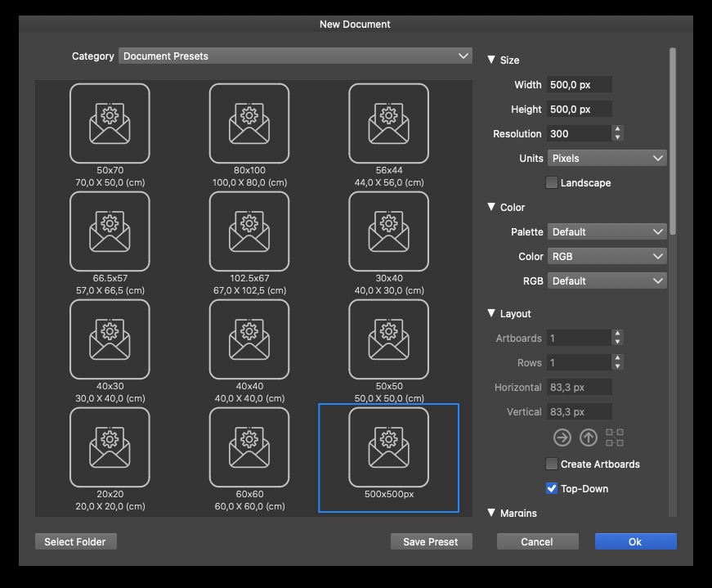This screenshot has width=712, height=588.
Task: Click the Width input field
Action: (x=579, y=85)
